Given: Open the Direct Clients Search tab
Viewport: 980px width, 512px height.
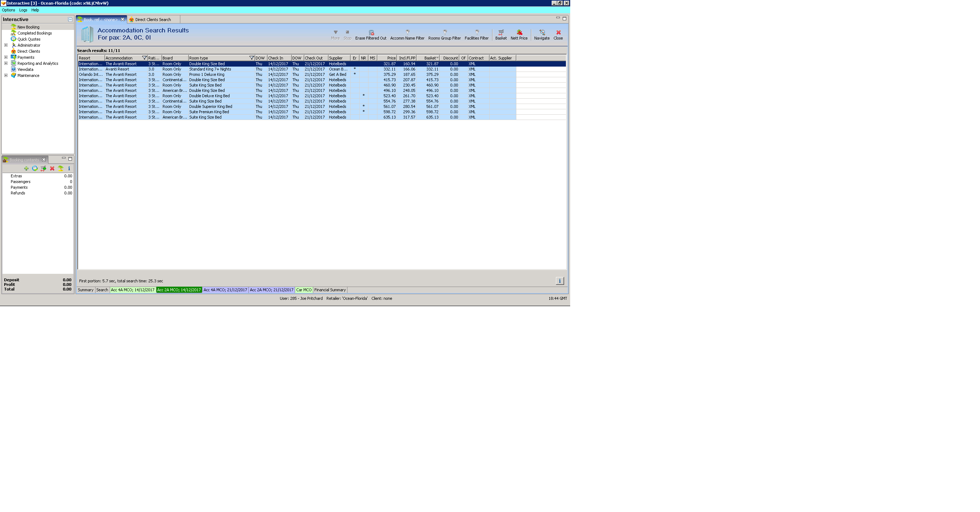Looking at the screenshot, I should (153, 20).
